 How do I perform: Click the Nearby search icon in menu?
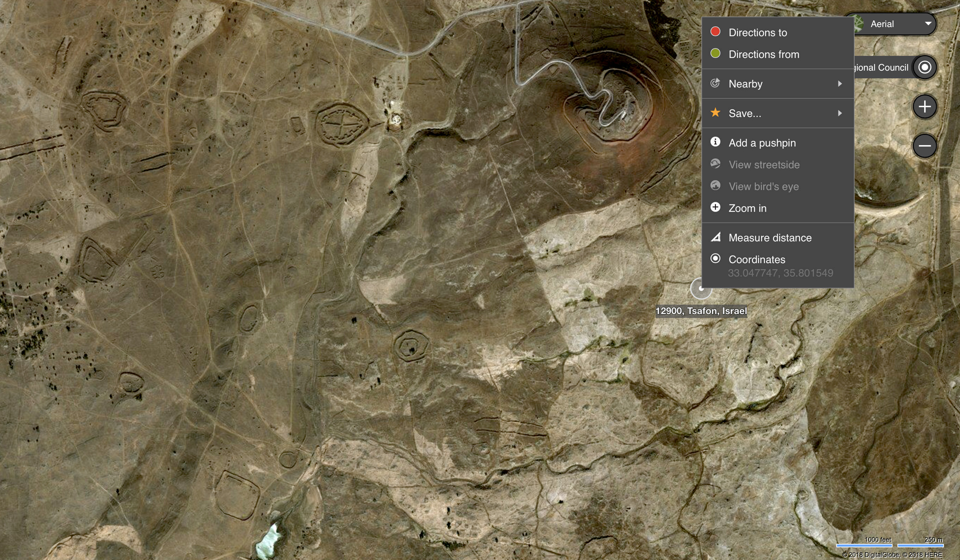click(x=715, y=83)
